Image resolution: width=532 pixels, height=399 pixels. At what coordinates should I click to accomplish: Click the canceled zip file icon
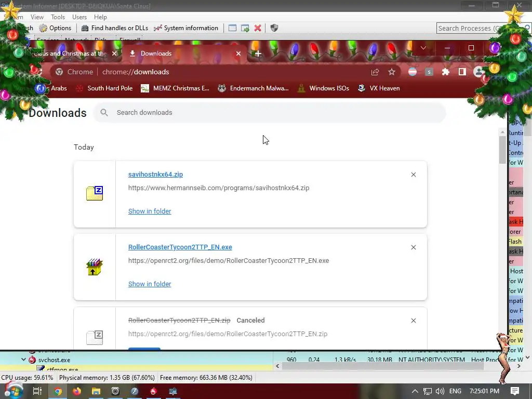pos(95,337)
